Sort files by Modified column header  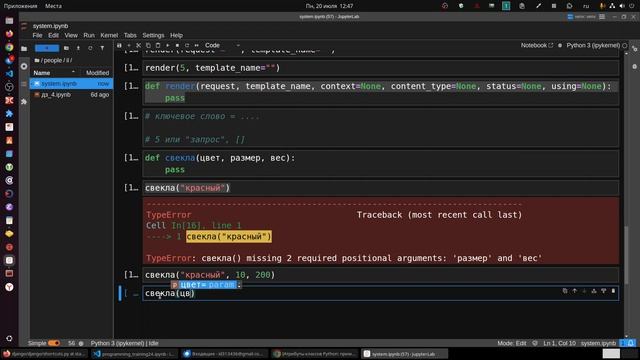[x=97, y=73]
